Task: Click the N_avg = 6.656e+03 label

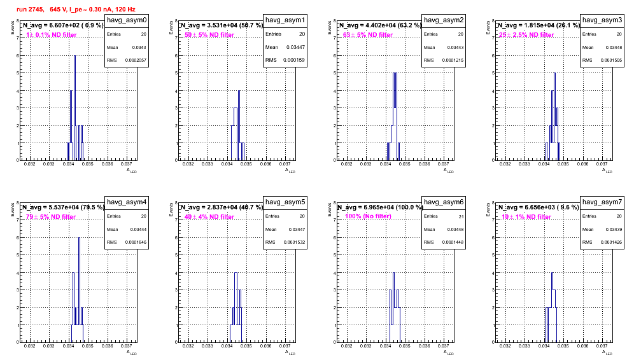Action: [x=539, y=207]
